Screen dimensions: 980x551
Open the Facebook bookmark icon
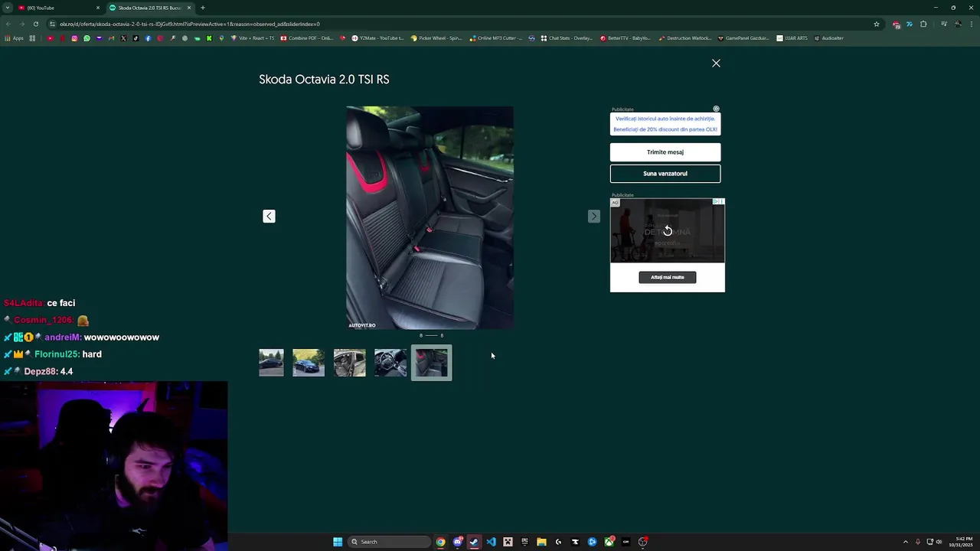[148, 38]
